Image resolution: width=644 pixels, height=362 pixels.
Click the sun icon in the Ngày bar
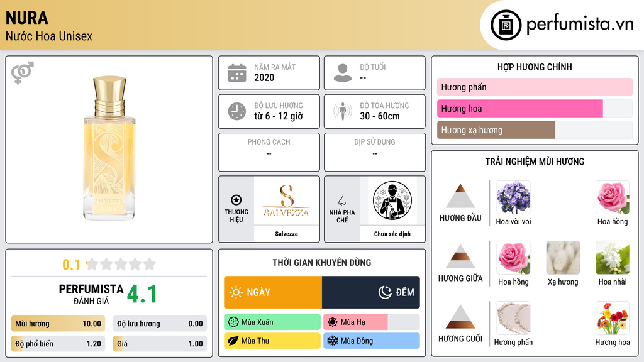236,292
